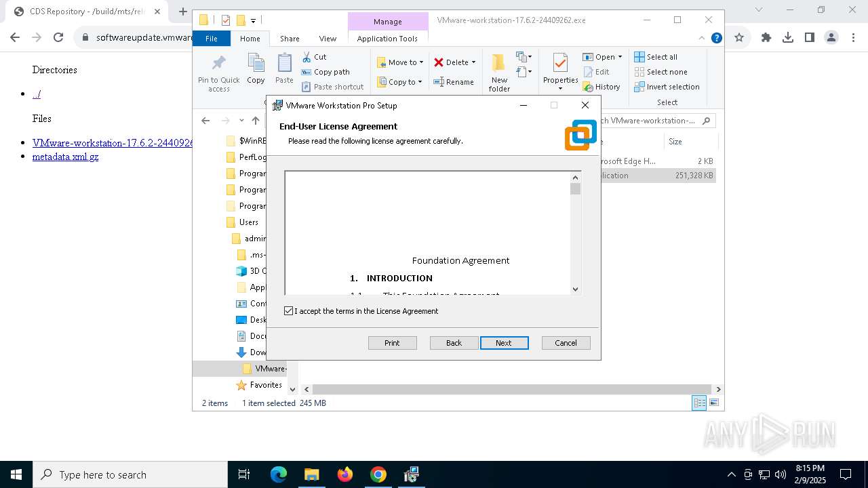Select the Home ribbon tab

(x=250, y=39)
